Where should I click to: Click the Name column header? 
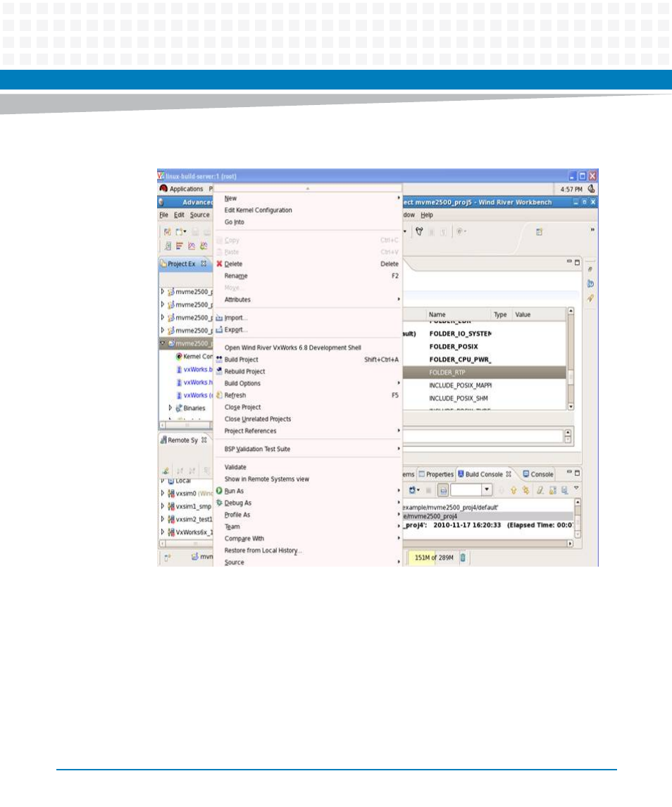(x=458, y=314)
